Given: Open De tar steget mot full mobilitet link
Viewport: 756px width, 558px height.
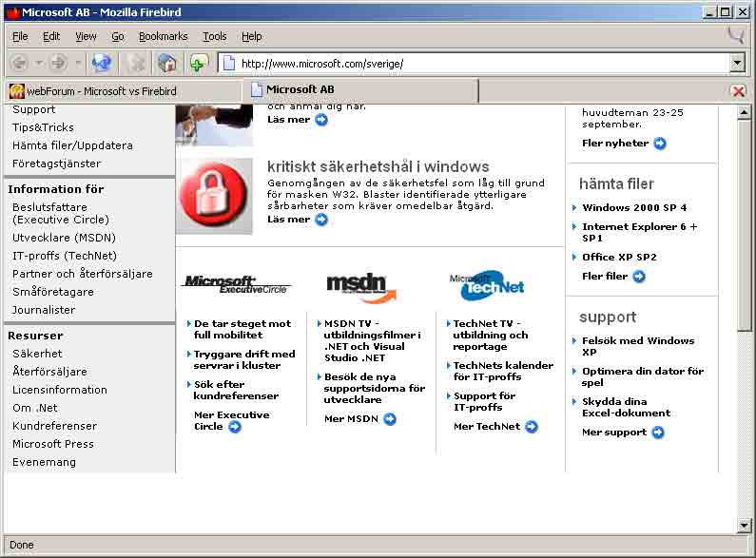Looking at the screenshot, I should (x=242, y=329).
